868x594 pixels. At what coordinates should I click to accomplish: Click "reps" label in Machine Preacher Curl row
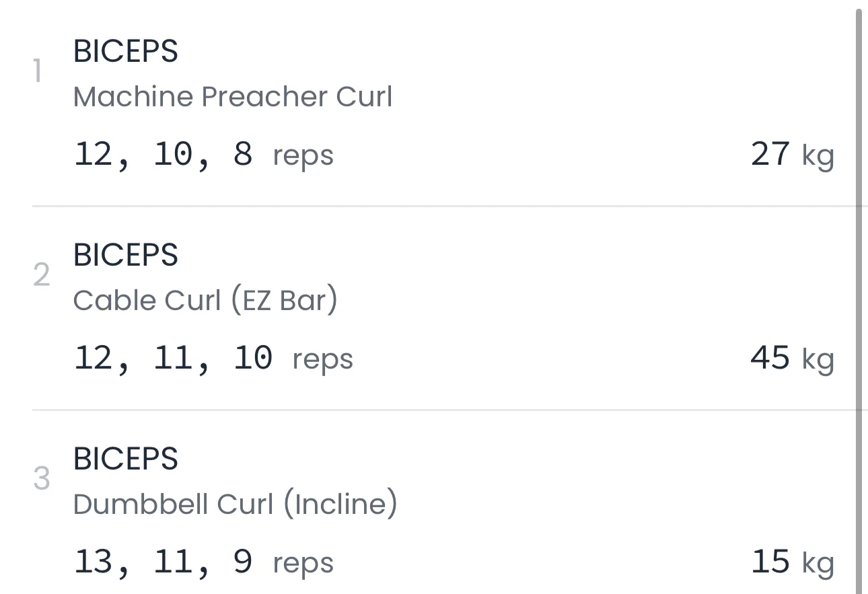tap(303, 157)
